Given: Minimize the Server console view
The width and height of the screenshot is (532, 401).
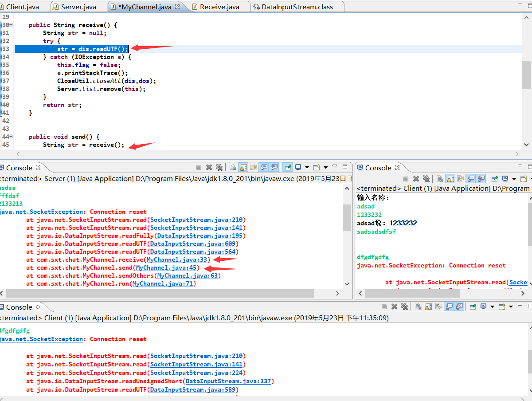Looking at the screenshot, I should click(335, 166).
